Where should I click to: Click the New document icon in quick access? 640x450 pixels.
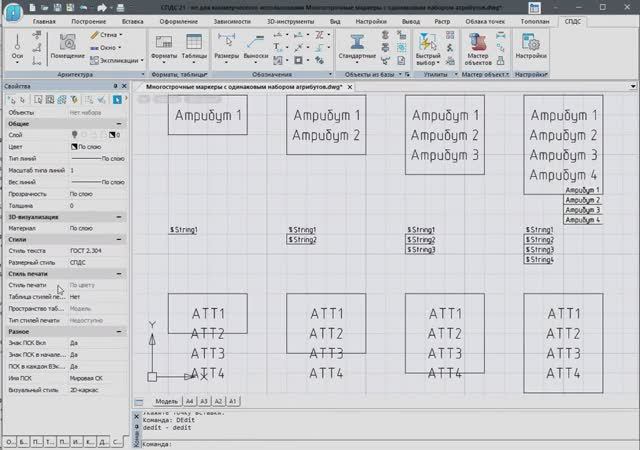33,7
